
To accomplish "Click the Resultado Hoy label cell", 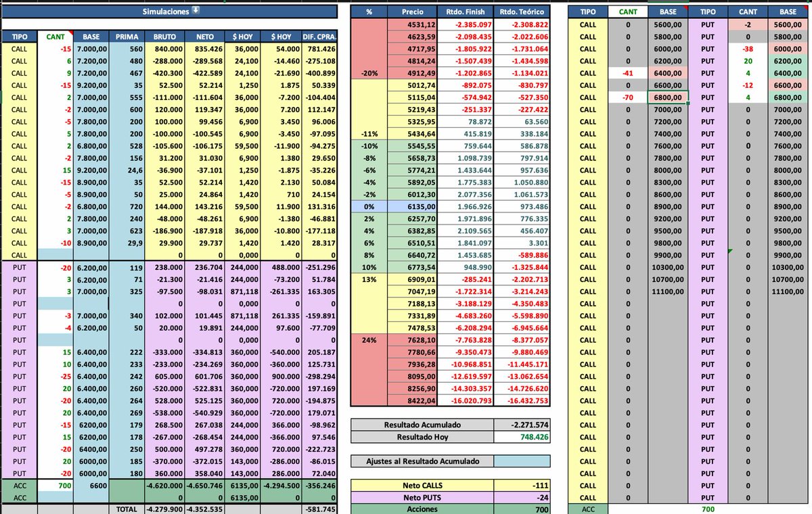I will tap(422, 437).
